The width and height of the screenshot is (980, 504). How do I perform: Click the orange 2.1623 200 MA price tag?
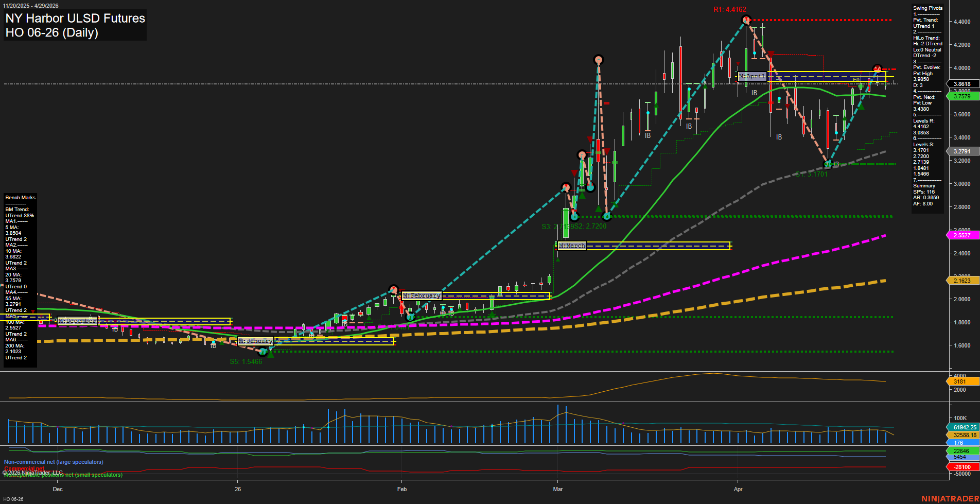(961, 281)
